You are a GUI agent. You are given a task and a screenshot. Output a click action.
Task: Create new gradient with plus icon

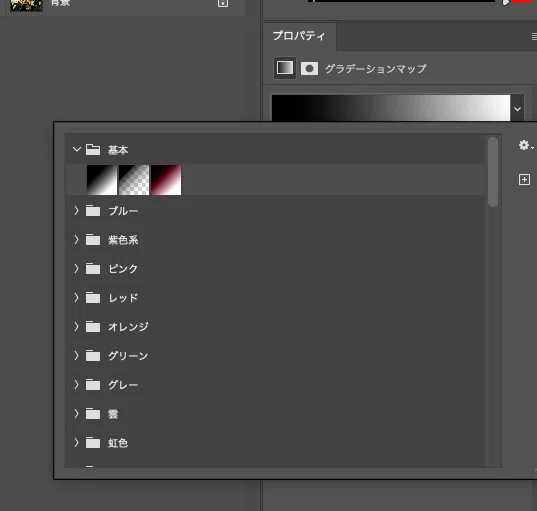point(524,179)
